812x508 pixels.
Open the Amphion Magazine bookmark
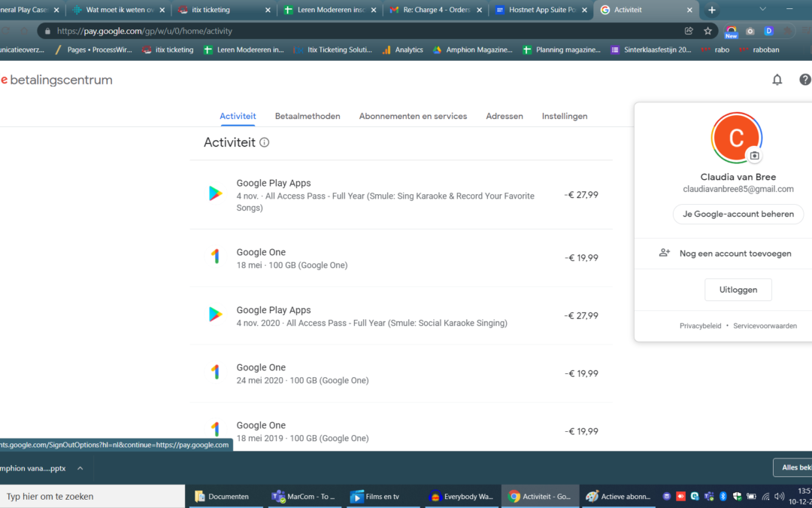point(472,50)
